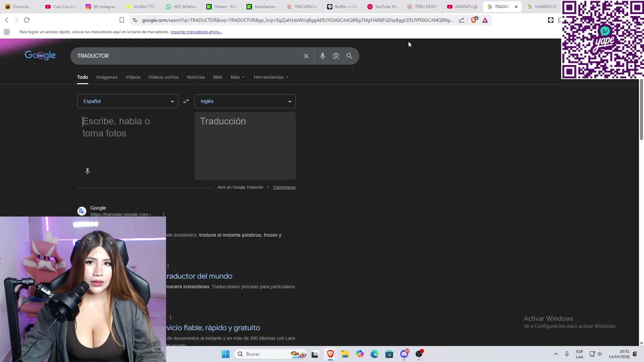Open clock and date 20:51 panel
The width and height of the screenshot is (644, 362).
coord(619,354)
